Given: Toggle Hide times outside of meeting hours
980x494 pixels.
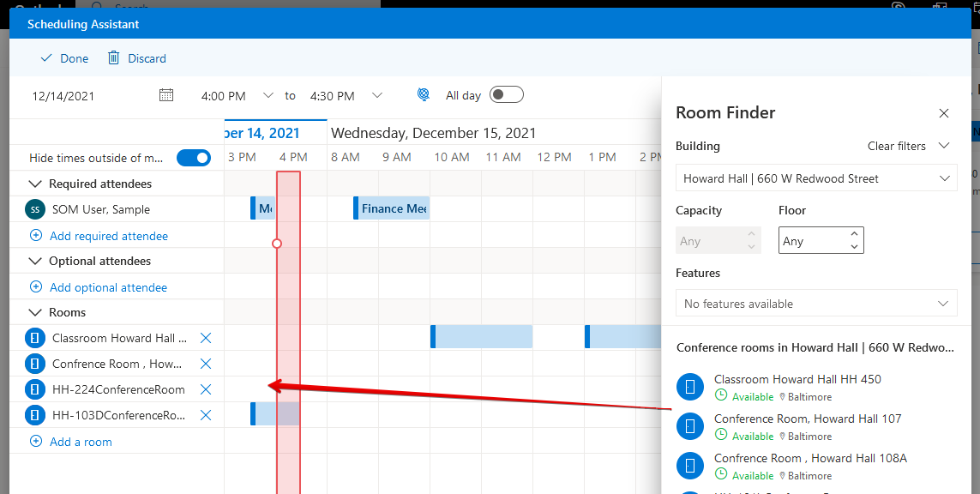Looking at the screenshot, I should point(194,158).
